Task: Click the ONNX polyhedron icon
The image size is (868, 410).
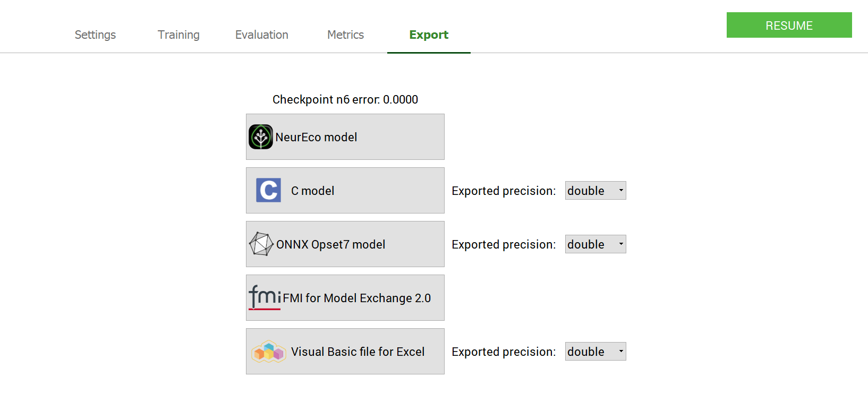Action: 261,244
